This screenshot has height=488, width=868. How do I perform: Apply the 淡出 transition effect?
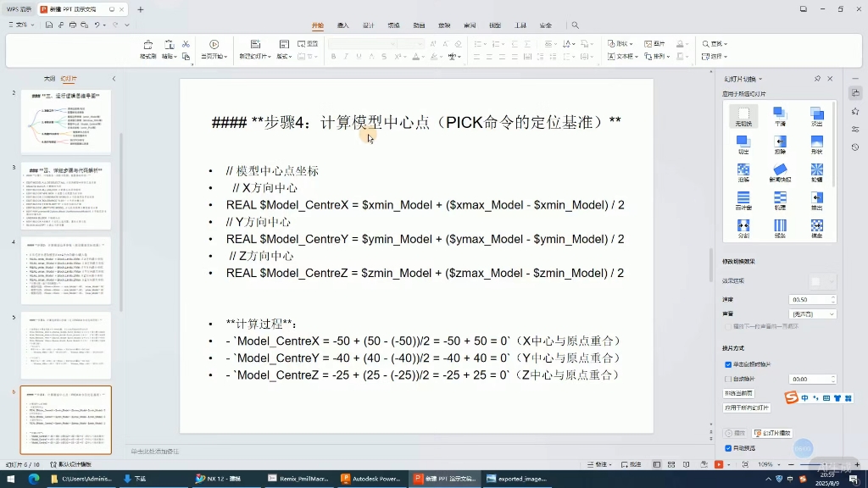tap(816, 117)
